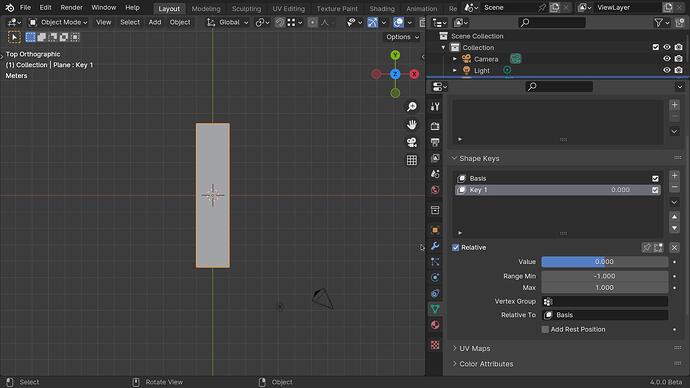Activate the pan hand tool in viewport
The height and width of the screenshot is (388, 690).
[411, 125]
